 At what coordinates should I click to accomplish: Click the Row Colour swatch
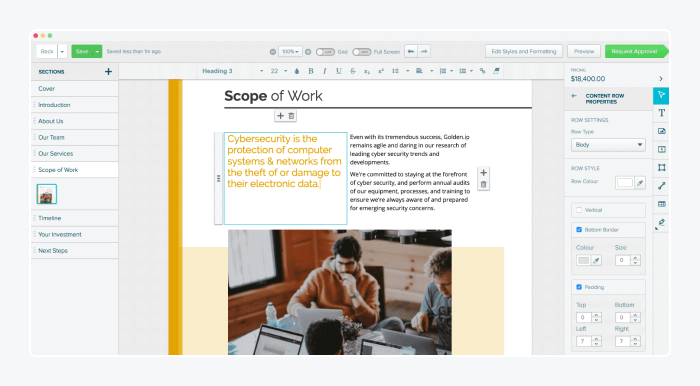click(625, 183)
